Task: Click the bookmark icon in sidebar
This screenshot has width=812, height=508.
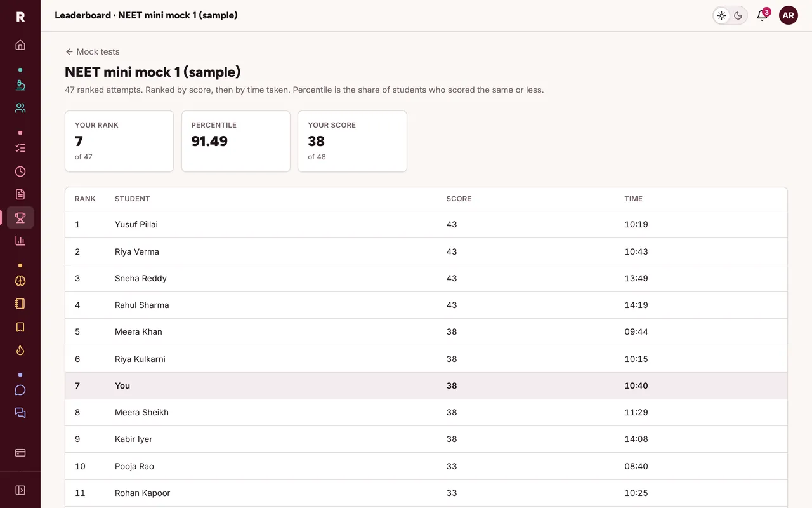Action: pyautogui.click(x=20, y=327)
